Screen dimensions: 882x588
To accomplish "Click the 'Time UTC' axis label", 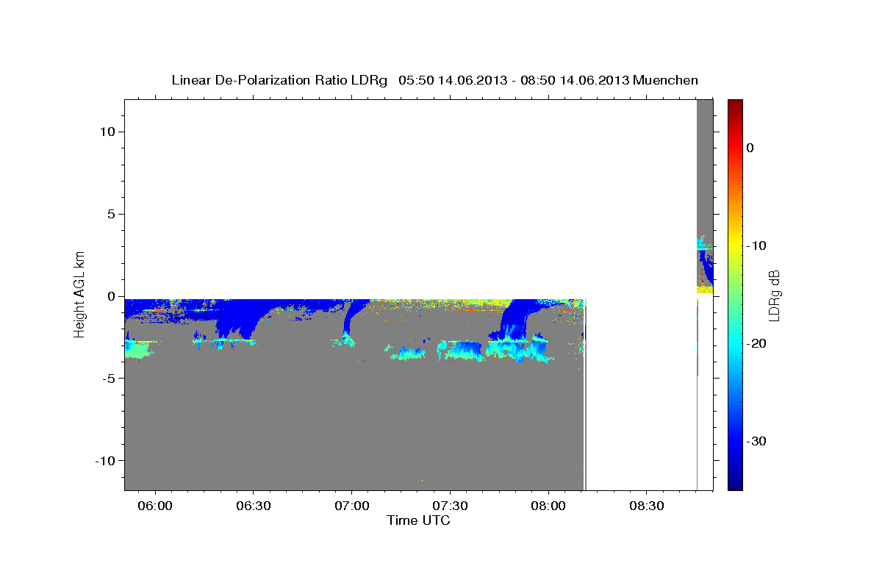I will pos(418,521).
